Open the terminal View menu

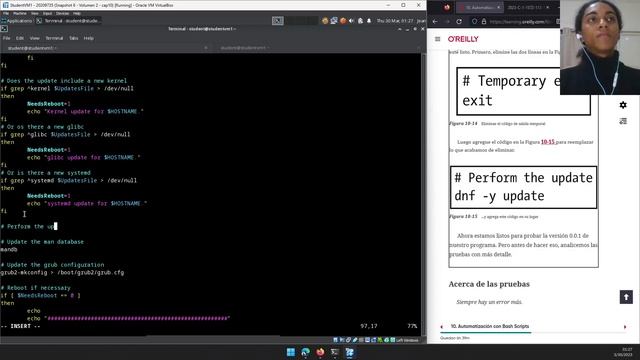(35, 38)
